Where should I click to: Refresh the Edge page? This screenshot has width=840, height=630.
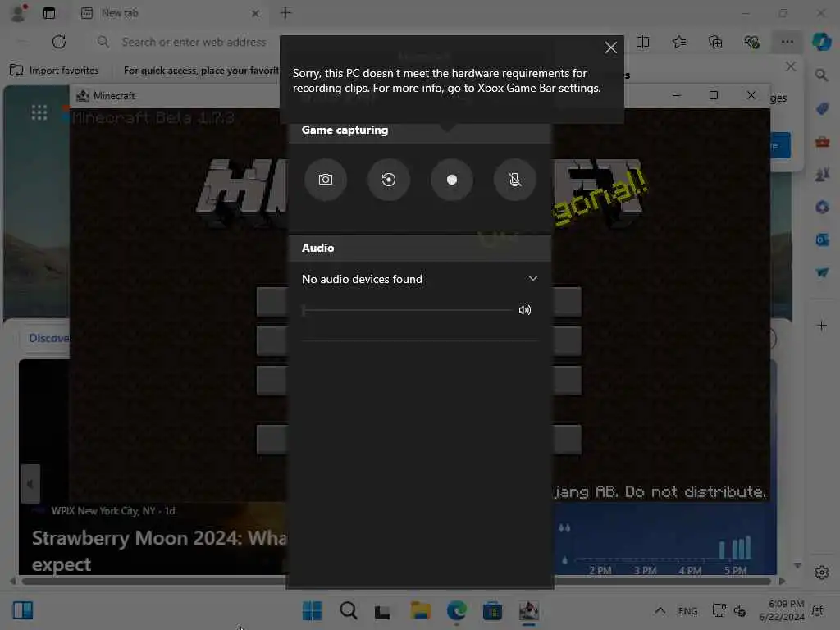click(x=59, y=42)
